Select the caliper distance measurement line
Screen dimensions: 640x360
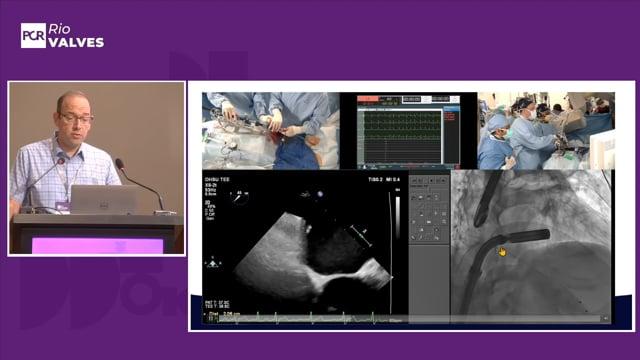(360, 236)
